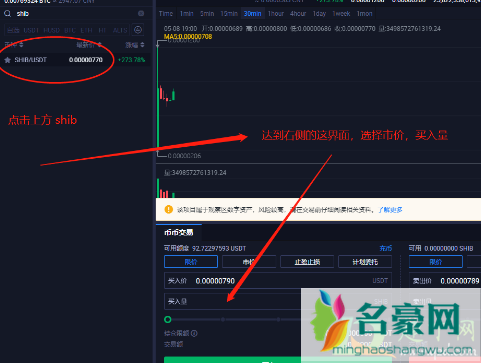Select the ALTS market filter
The width and height of the screenshot is (481, 363).
(x=120, y=30)
